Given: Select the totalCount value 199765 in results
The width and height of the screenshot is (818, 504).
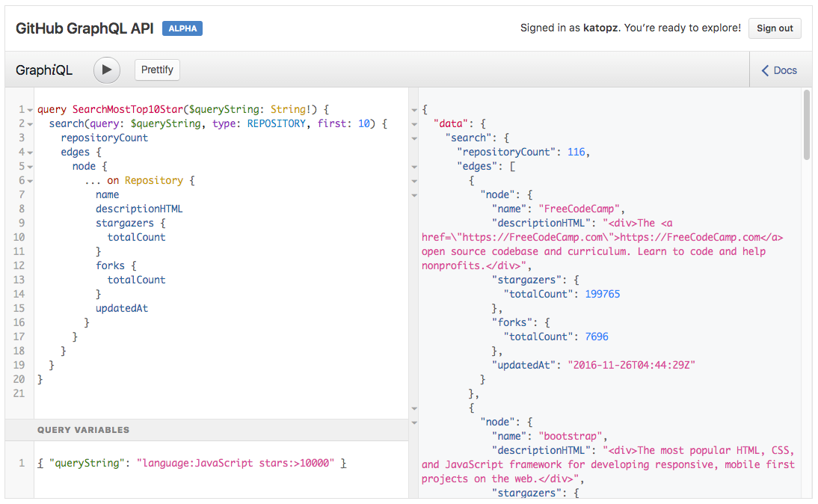Looking at the screenshot, I should [603, 294].
